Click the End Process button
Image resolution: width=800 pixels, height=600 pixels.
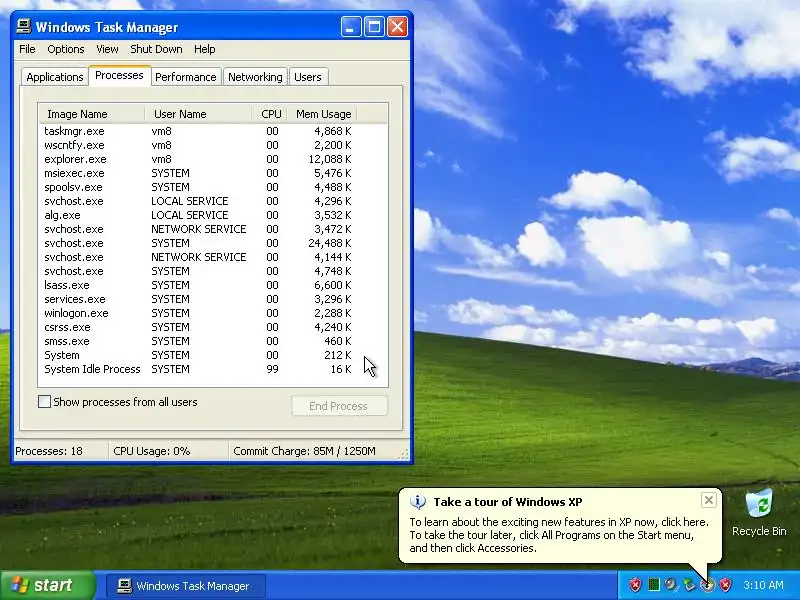[x=339, y=406]
